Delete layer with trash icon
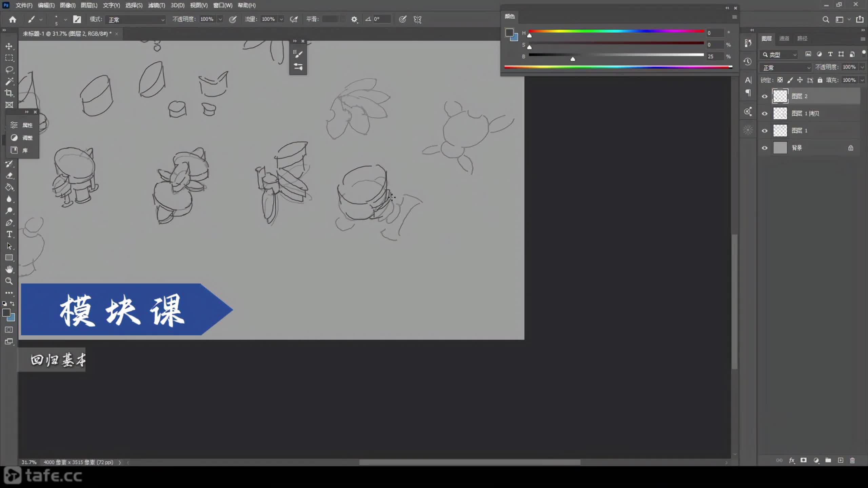This screenshot has height=488, width=868. [852, 460]
